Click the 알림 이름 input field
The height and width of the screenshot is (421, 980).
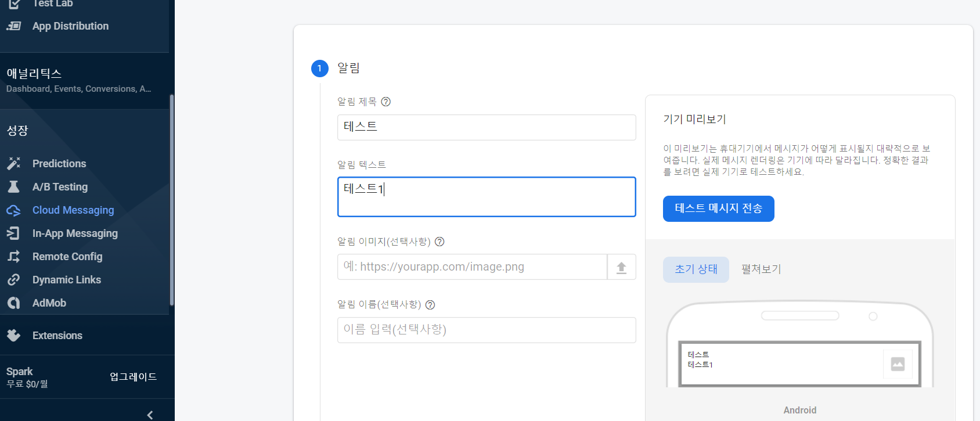pos(487,330)
